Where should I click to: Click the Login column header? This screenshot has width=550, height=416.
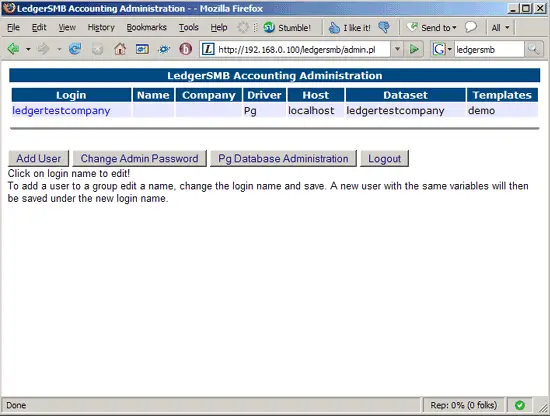pos(71,95)
